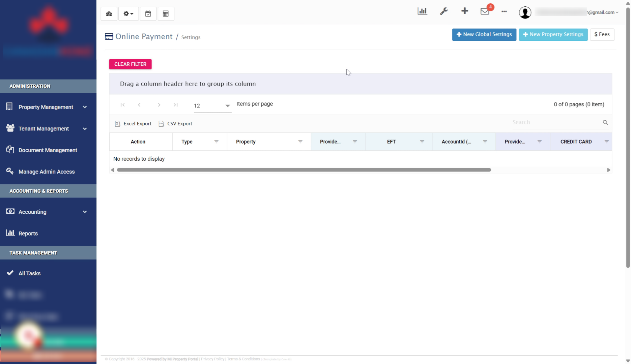The width and height of the screenshot is (631, 364).
Task: Open the dashboard gauge icon
Action: coord(109,14)
